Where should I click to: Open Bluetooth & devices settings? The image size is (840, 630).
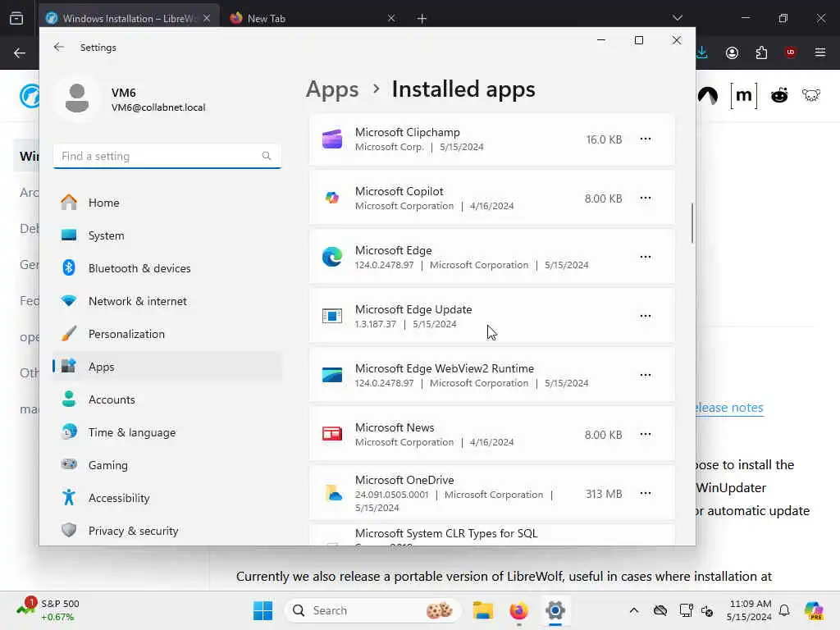[x=167, y=268]
